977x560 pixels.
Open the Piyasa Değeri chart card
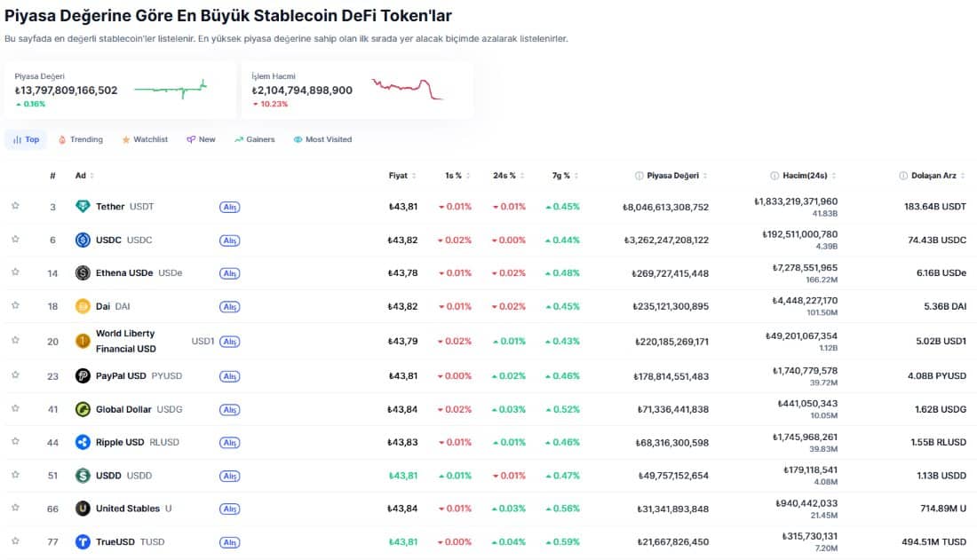pos(120,90)
